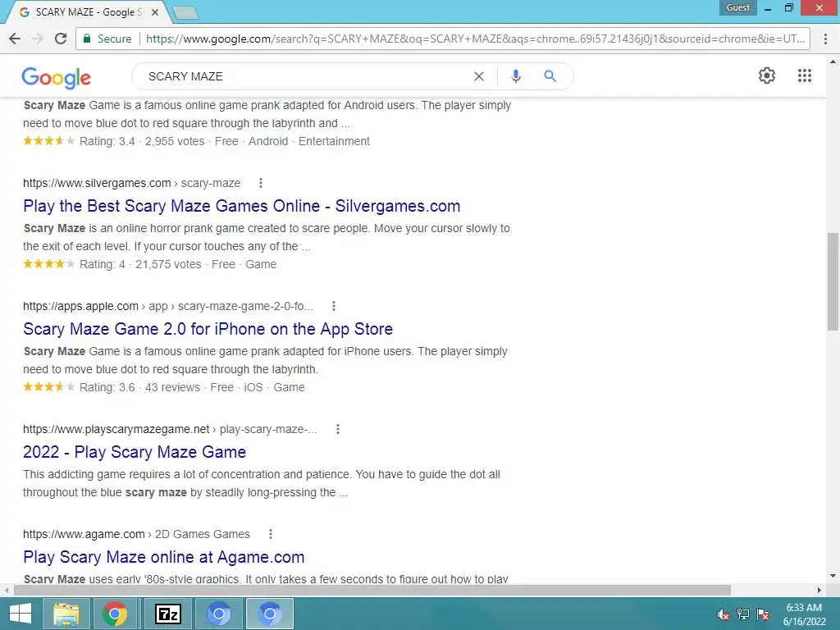Click the browser forward arrow
840x630 pixels.
[38, 39]
